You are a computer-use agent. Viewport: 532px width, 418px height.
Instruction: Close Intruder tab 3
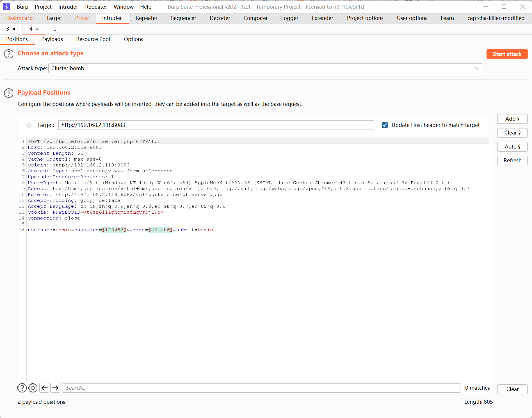14,29
